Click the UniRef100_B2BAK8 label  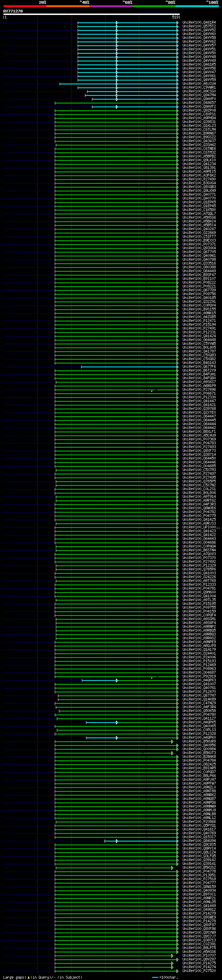click(x=199, y=757)
